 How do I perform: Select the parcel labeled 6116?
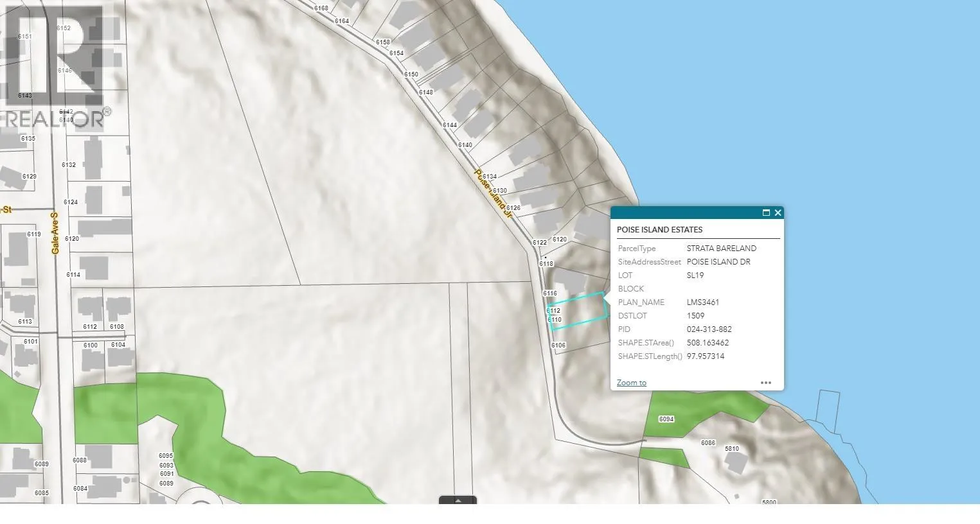point(550,293)
